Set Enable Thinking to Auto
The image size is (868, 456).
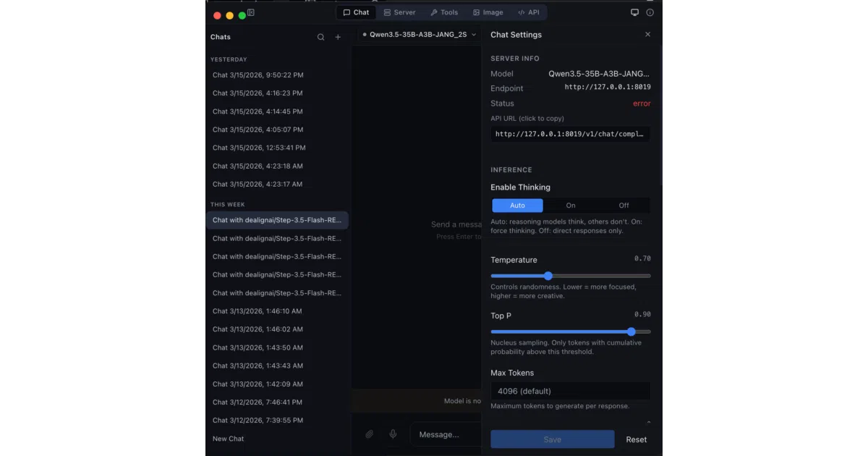517,206
